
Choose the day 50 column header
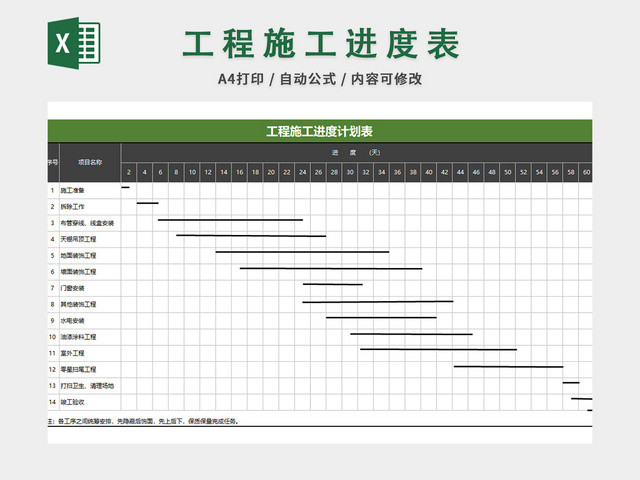tap(508, 172)
